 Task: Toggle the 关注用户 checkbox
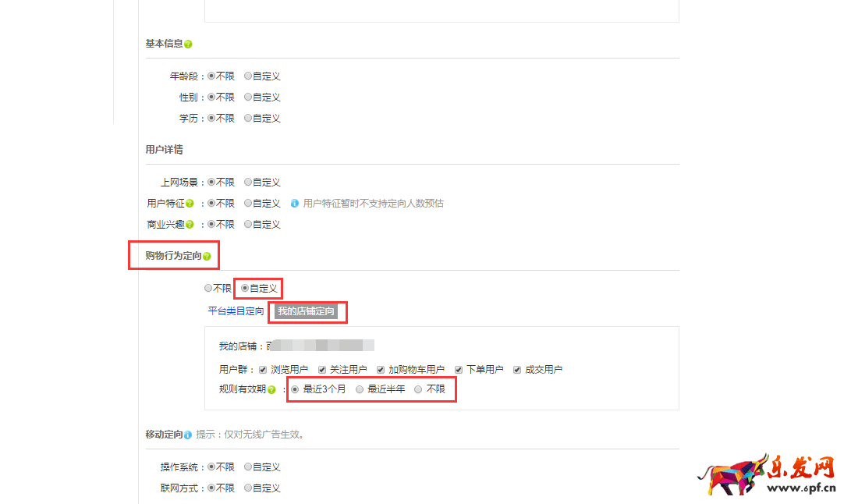click(321, 370)
